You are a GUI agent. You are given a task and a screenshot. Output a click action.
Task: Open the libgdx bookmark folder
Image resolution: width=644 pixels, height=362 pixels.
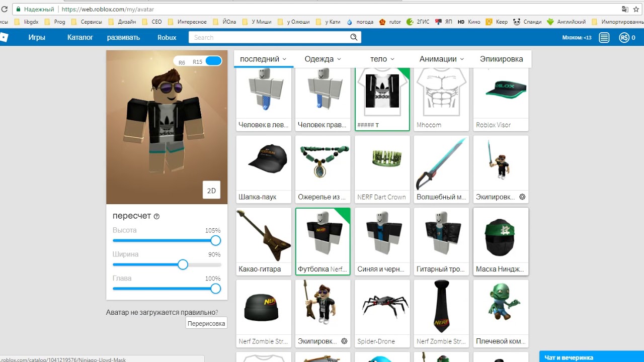tap(27, 22)
